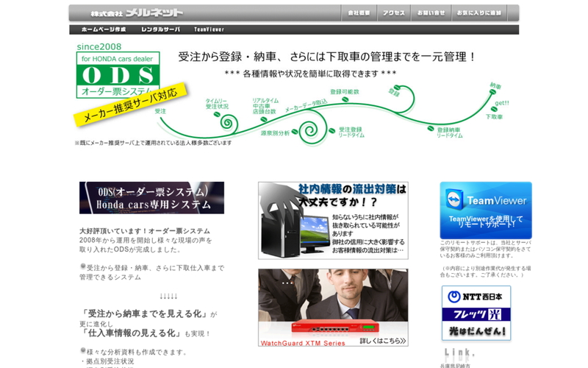This screenshot has width=588, height=368.
Task: Click リアルタイム中古車店頭台数 label
Action: [x=265, y=106]
